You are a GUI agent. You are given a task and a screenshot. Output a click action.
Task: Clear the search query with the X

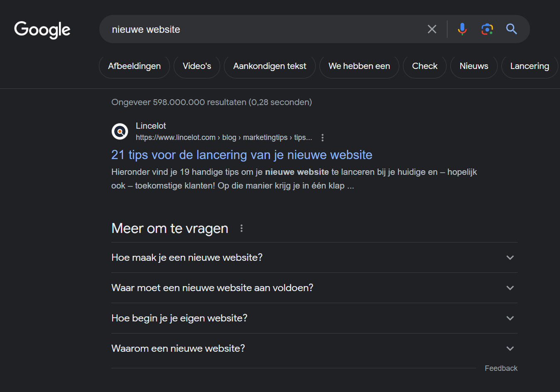click(432, 29)
